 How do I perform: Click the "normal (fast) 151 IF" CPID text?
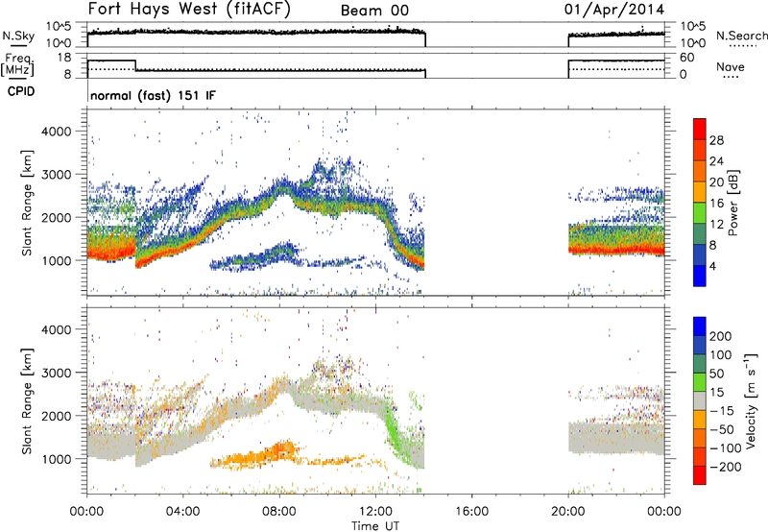click(153, 95)
